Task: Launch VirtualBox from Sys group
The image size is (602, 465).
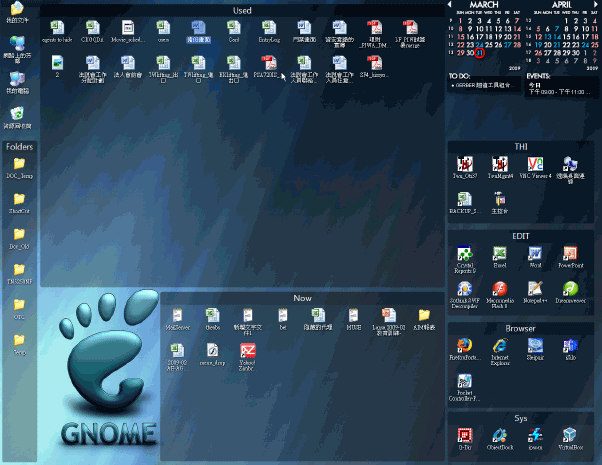Action: point(571,439)
